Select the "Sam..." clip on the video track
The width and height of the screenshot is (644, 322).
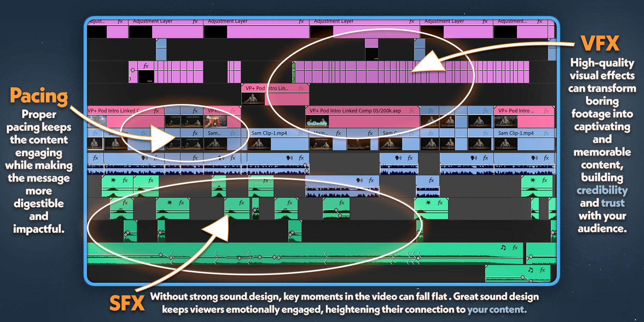coord(214,133)
